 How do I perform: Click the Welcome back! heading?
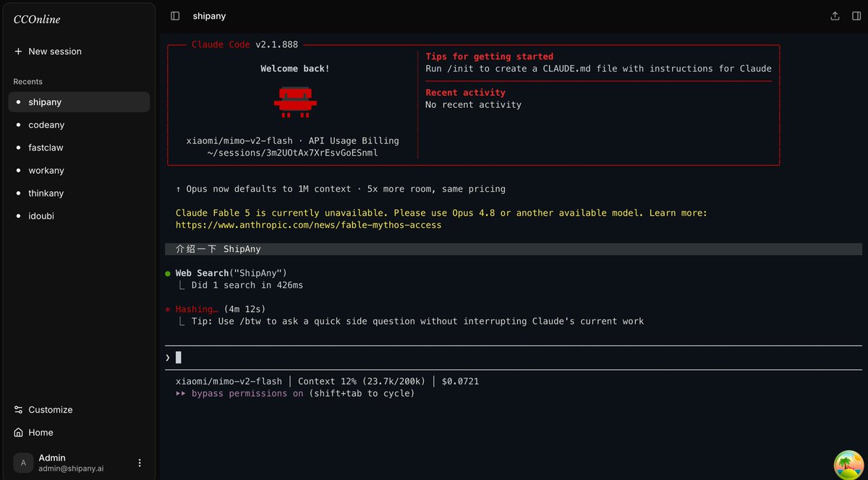(x=295, y=69)
